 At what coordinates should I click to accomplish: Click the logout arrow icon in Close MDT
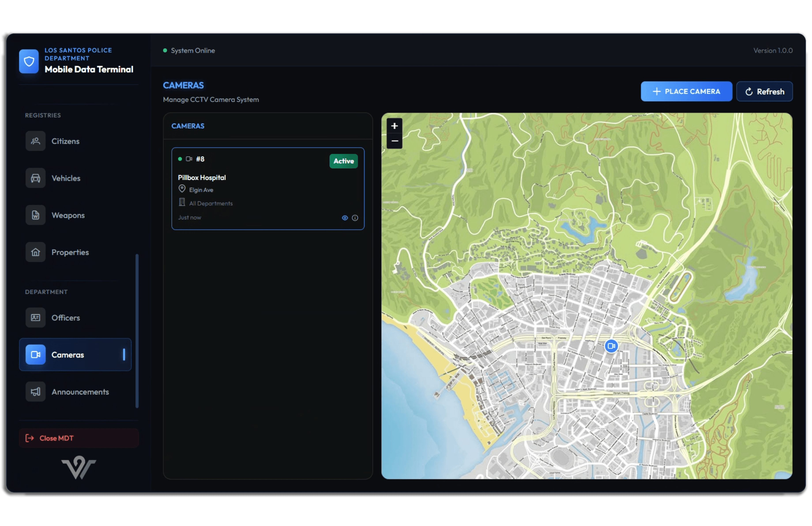30,438
